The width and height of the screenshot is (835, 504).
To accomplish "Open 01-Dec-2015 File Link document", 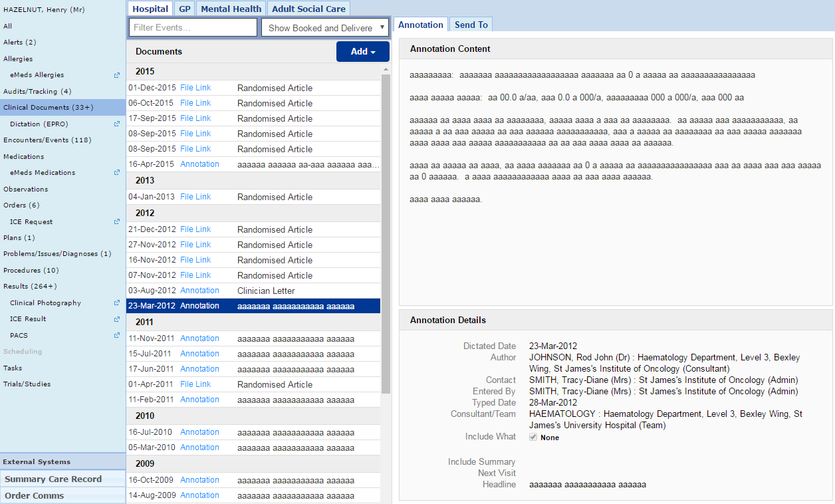I will point(195,88).
